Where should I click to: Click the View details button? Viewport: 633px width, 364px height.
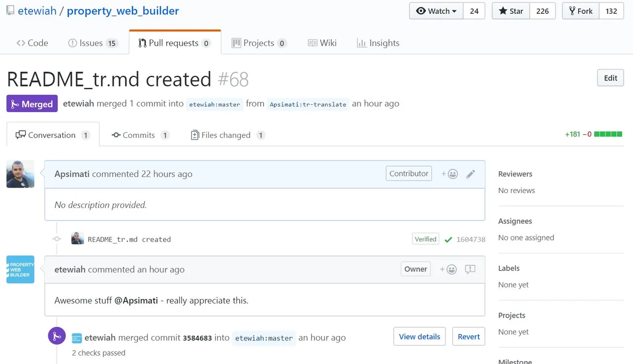tap(419, 336)
